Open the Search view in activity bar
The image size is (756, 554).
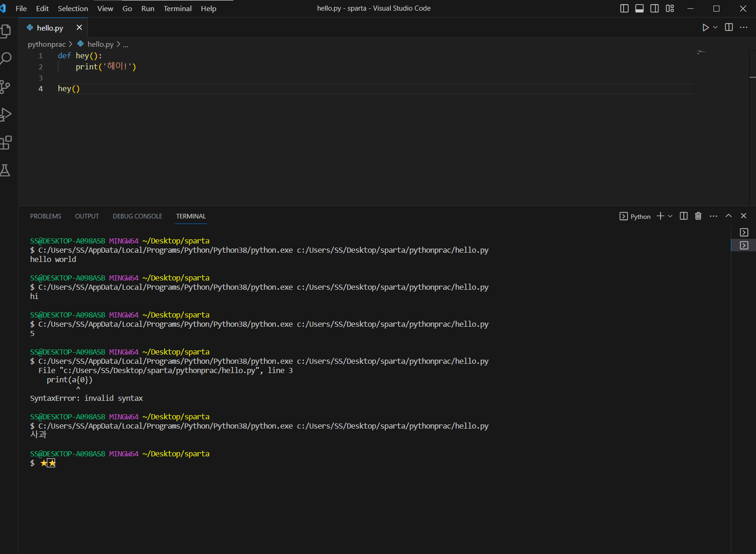[6, 58]
